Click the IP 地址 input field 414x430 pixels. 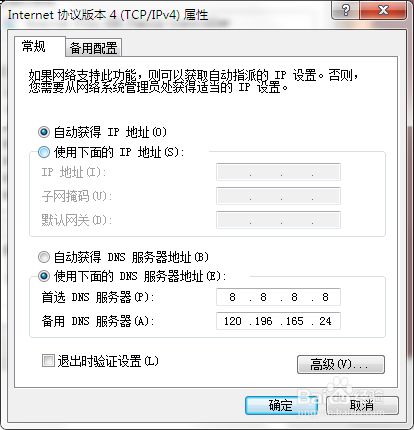click(x=278, y=172)
